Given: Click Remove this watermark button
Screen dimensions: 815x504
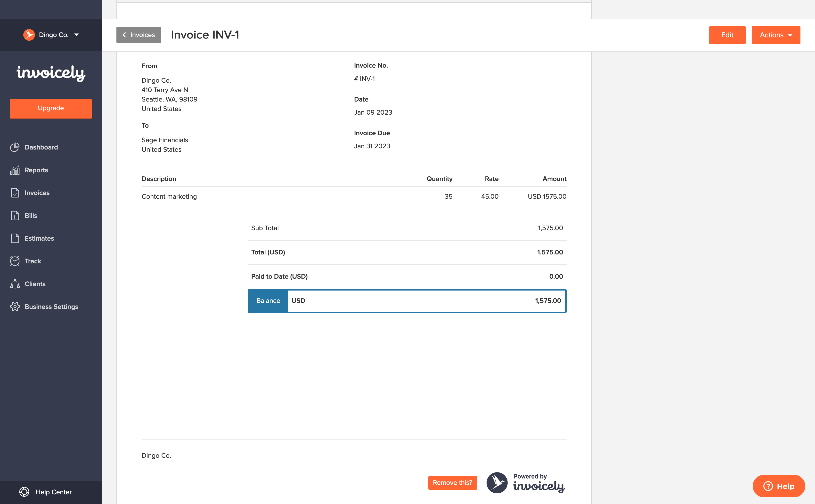Looking at the screenshot, I should (x=452, y=482).
